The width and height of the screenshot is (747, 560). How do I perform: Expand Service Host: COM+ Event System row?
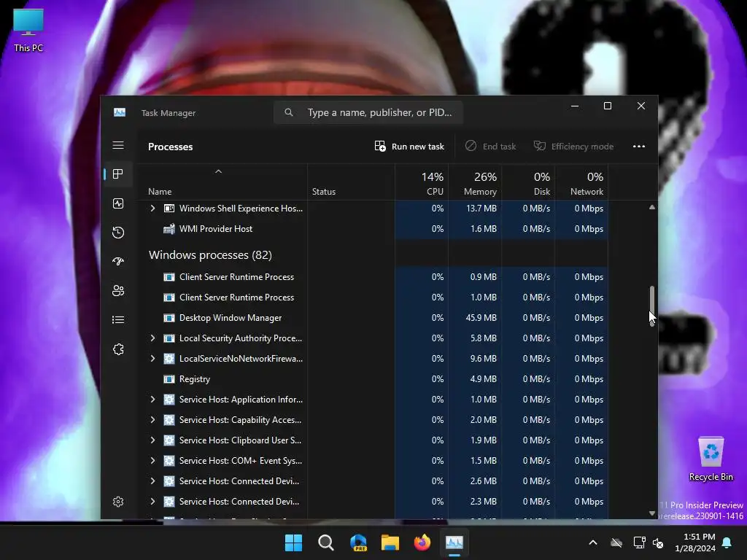[152, 461]
